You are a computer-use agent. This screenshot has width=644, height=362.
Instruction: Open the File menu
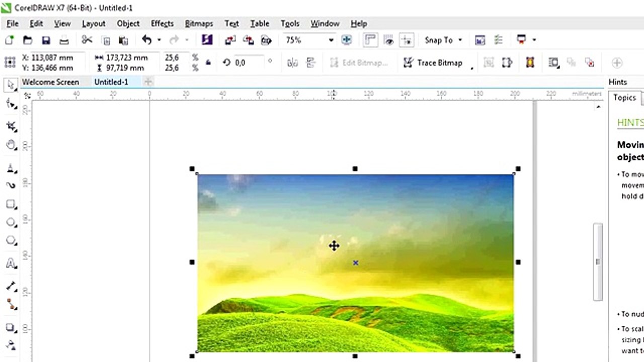pos(13,24)
